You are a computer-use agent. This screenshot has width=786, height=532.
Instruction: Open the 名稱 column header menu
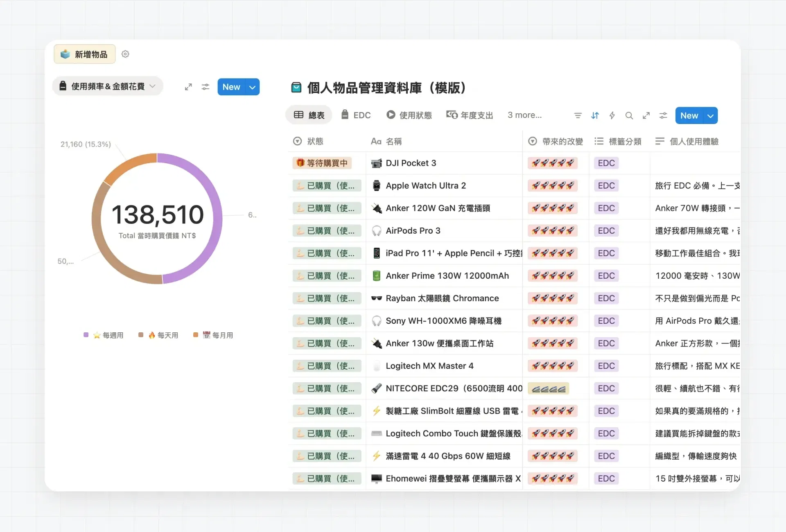click(x=386, y=141)
